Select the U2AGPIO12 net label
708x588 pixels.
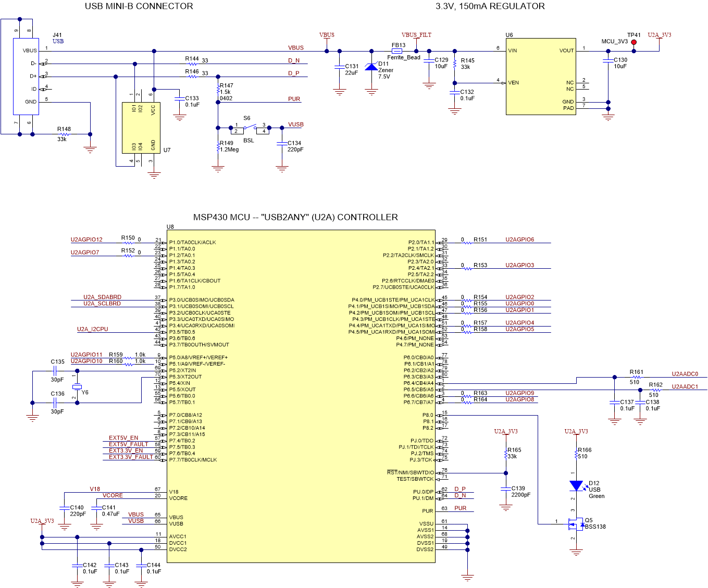pyautogui.click(x=86, y=240)
